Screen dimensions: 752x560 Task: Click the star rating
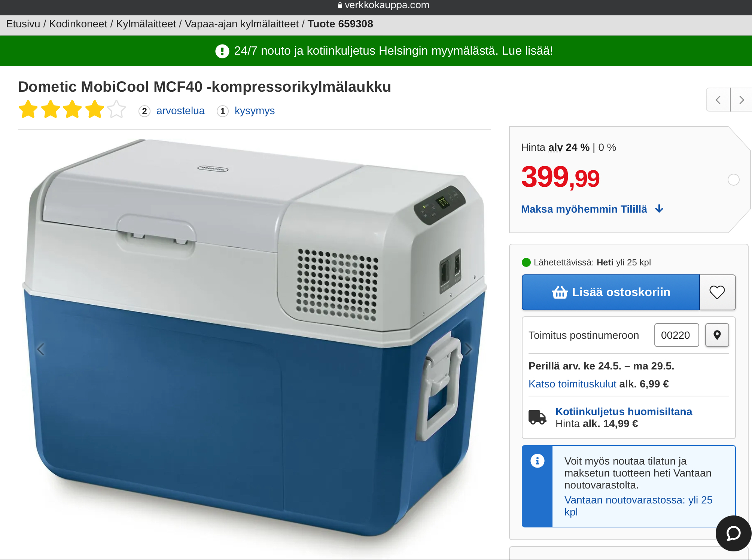pyautogui.click(x=72, y=109)
